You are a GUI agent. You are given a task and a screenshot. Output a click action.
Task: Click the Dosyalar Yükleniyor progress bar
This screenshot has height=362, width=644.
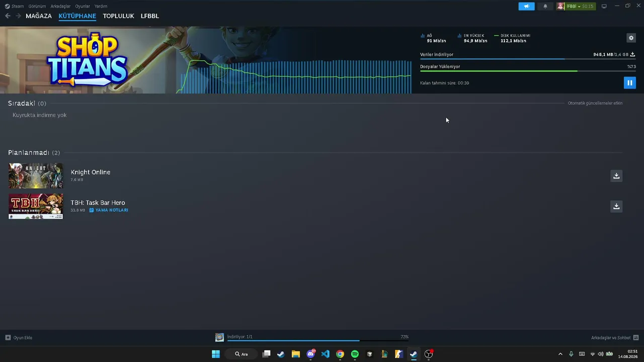(x=527, y=71)
